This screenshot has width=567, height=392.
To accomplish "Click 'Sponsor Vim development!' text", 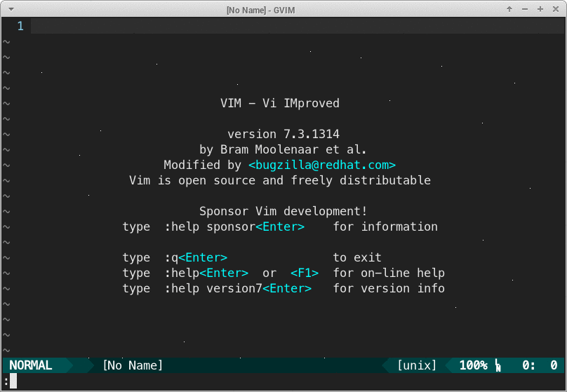I will (x=283, y=211).
